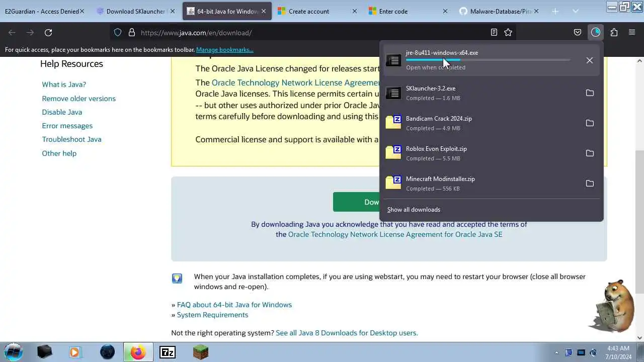Image resolution: width=644 pixels, height=362 pixels.
Task: Click the volume icon in the tray
Action: click(593, 352)
